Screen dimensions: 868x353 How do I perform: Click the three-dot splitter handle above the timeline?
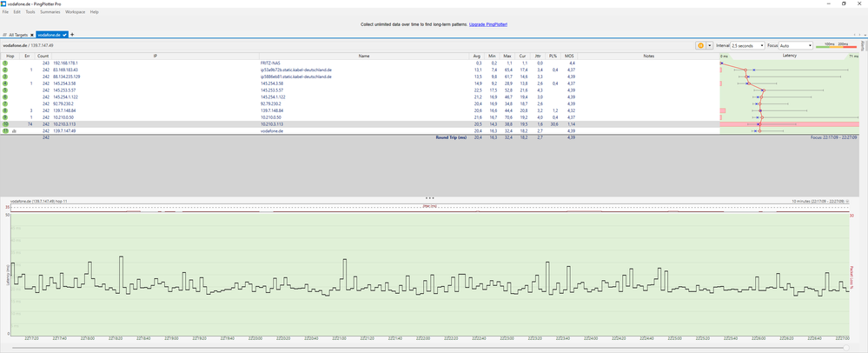pyautogui.click(x=429, y=198)
